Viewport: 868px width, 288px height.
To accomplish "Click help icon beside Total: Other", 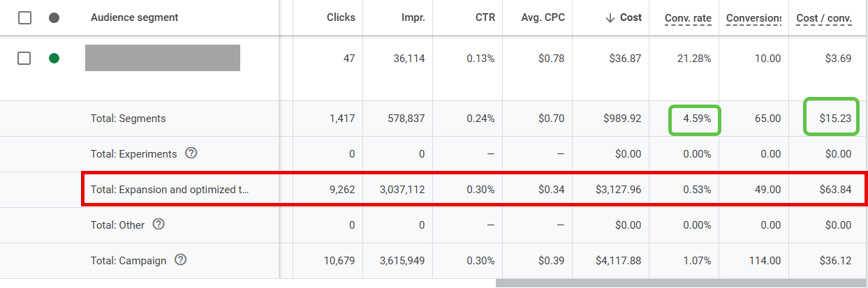I will [159, 225].
